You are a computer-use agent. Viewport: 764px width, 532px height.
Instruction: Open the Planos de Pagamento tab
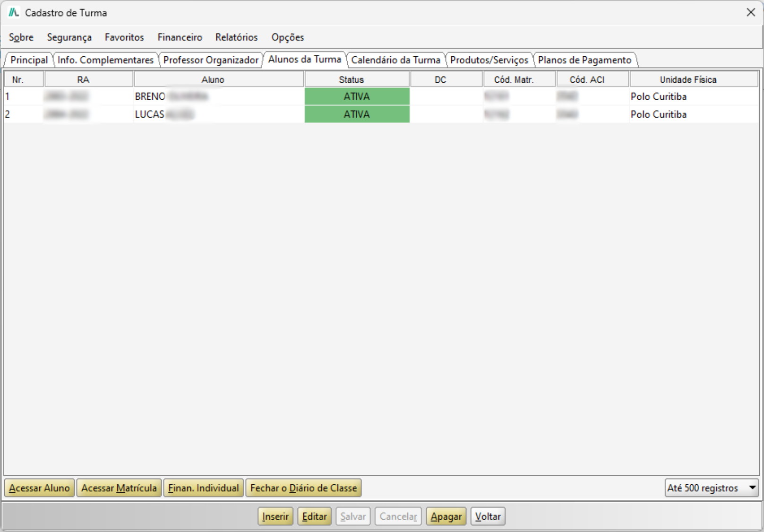pos(584,60)
